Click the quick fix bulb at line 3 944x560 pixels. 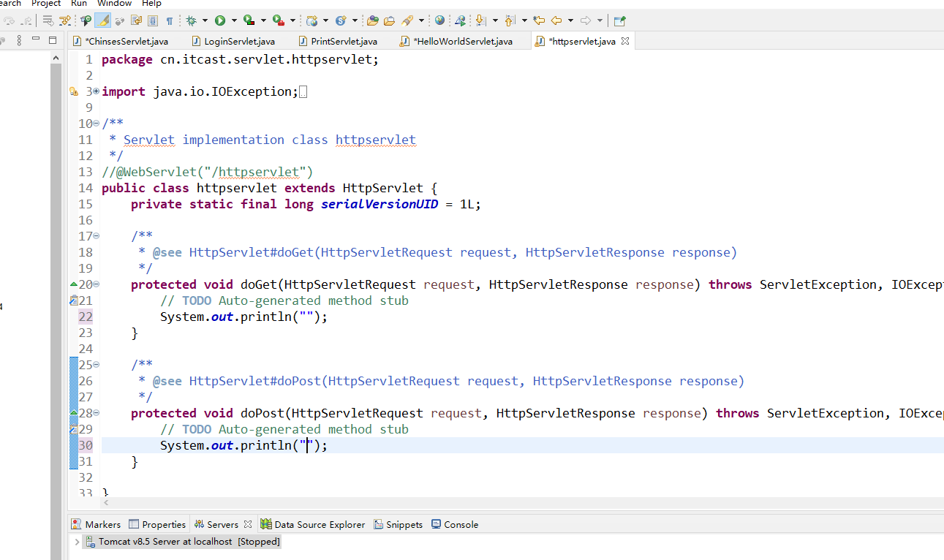[73, 91]
